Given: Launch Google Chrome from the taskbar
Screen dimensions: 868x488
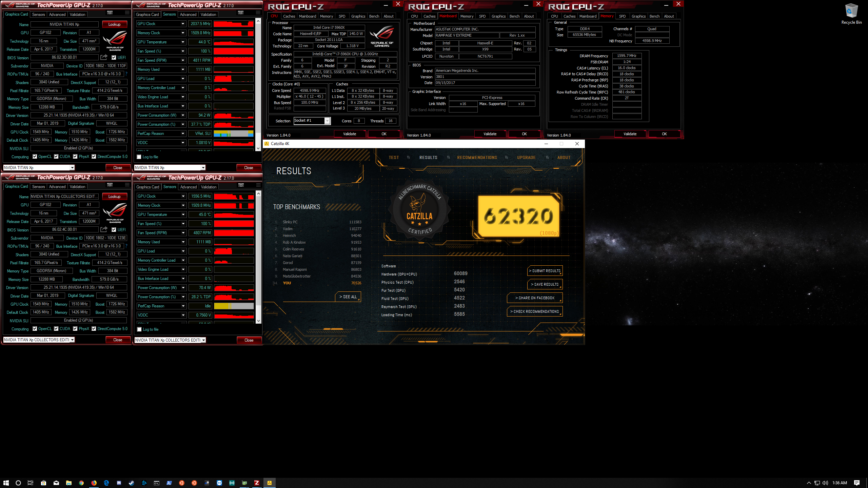Looking at the screenshot, I should point(81,483).
